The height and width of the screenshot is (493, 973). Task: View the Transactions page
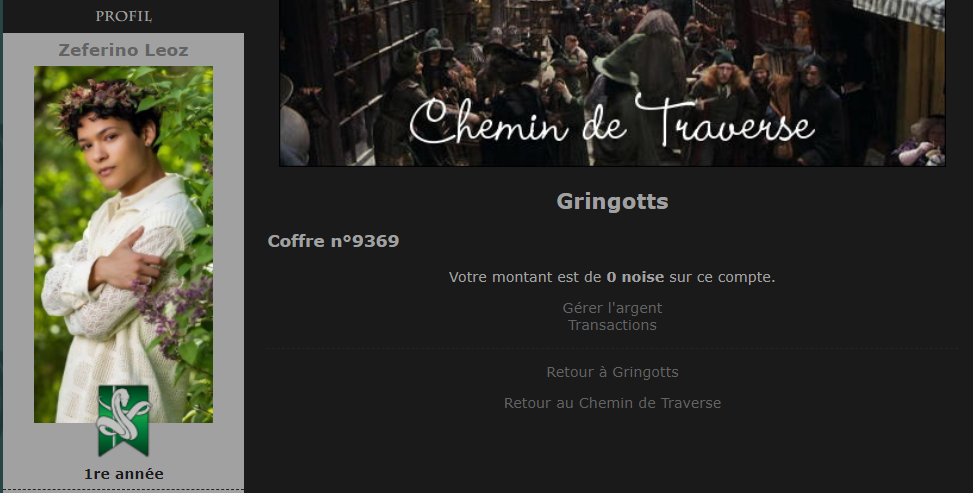pos(612,325)
